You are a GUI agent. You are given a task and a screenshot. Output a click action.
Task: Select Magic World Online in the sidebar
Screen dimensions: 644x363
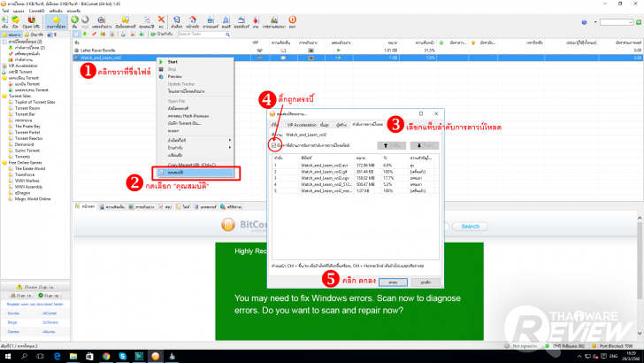pos(33,199)
